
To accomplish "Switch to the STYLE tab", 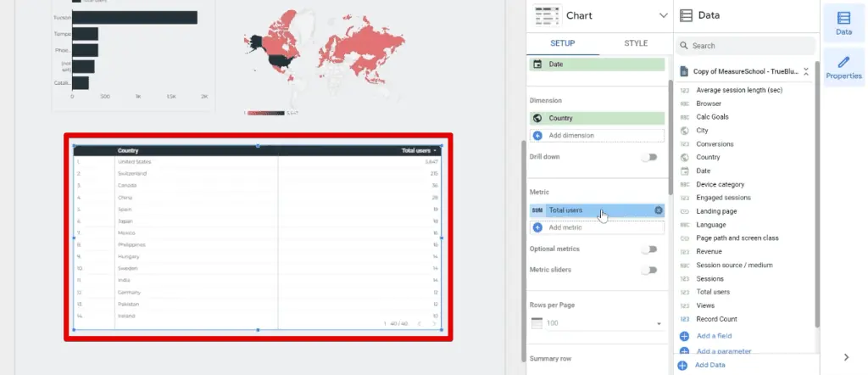I will [x=636, y=43].
